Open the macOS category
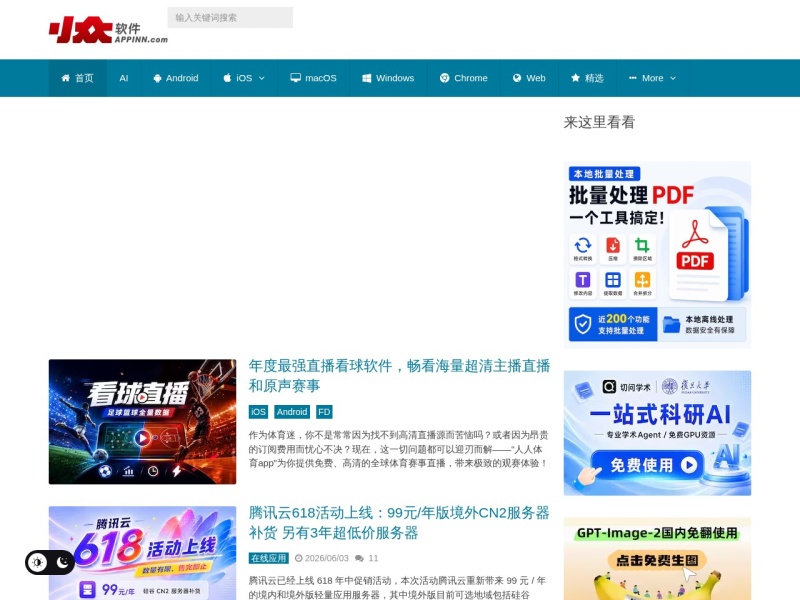The height and width of the screenshot is (600, 800). pyautogui.click(x=313, y=78)
